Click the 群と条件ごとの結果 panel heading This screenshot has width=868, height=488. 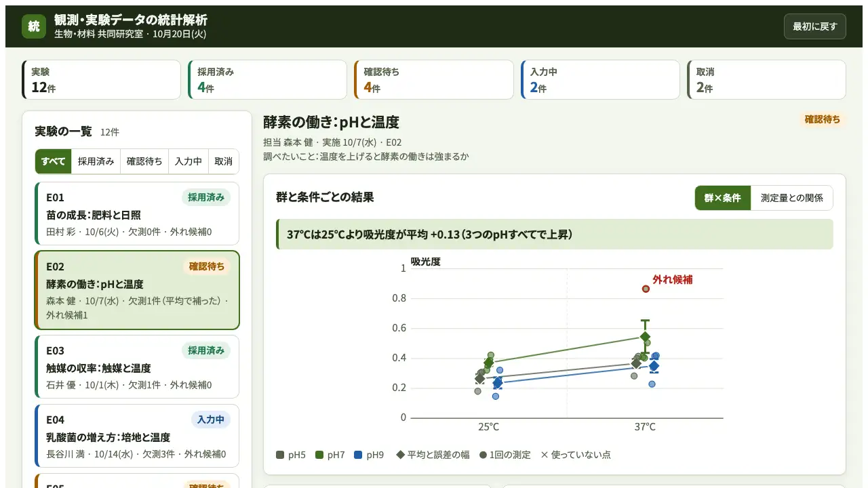pyautogui.click(x=325, y=197)
